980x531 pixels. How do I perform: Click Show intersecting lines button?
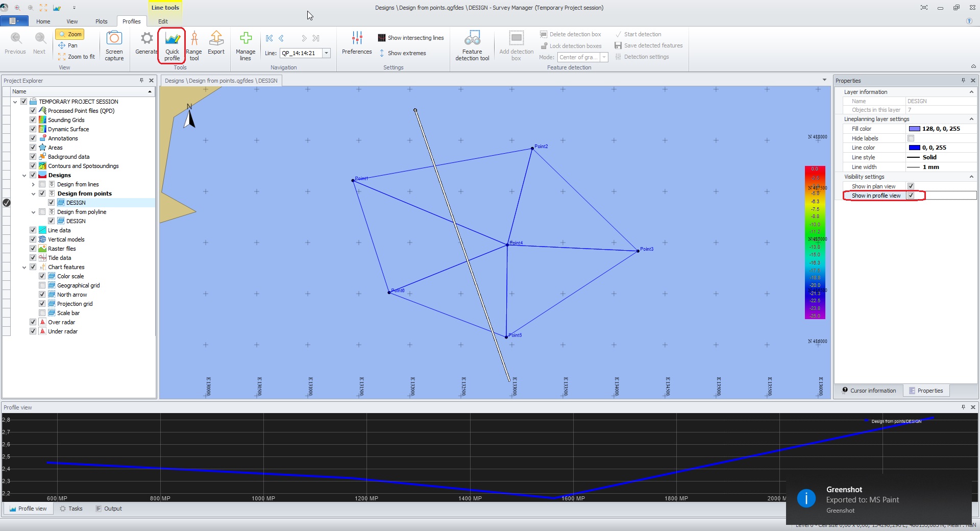(411, 38)
